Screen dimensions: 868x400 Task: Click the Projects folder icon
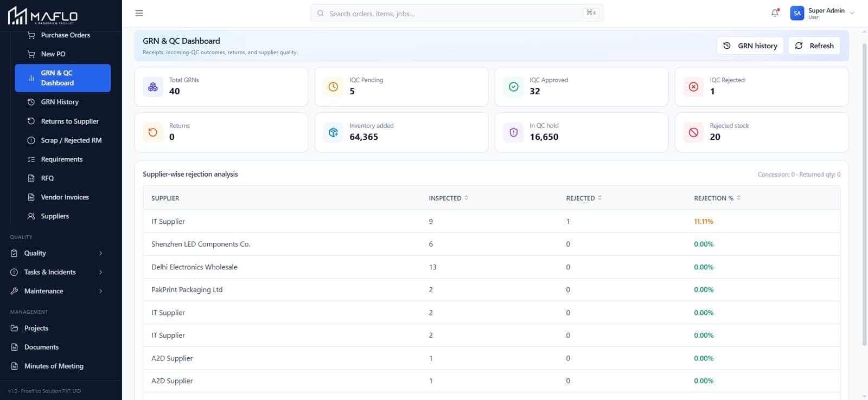pyautogui.click(x=14, y=328)
